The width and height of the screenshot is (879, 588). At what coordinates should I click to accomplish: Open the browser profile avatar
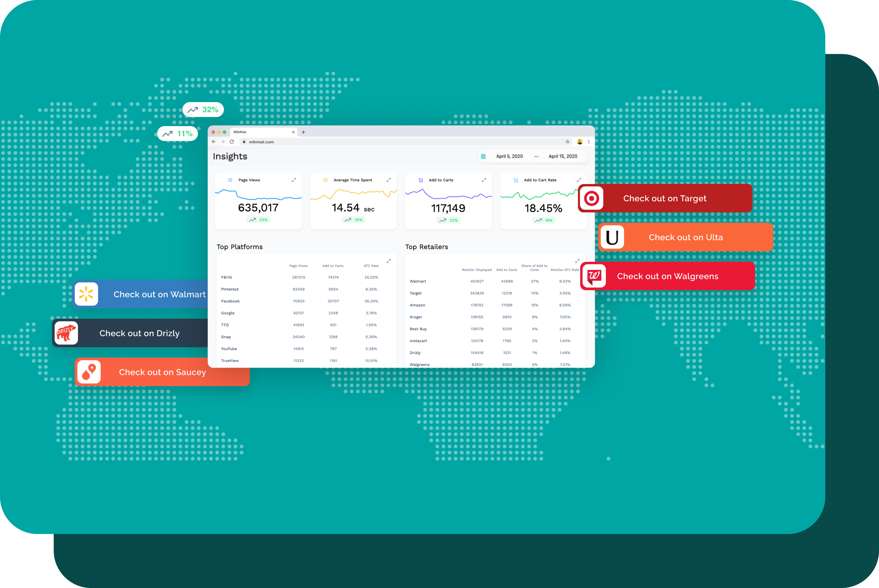(580, 142)
